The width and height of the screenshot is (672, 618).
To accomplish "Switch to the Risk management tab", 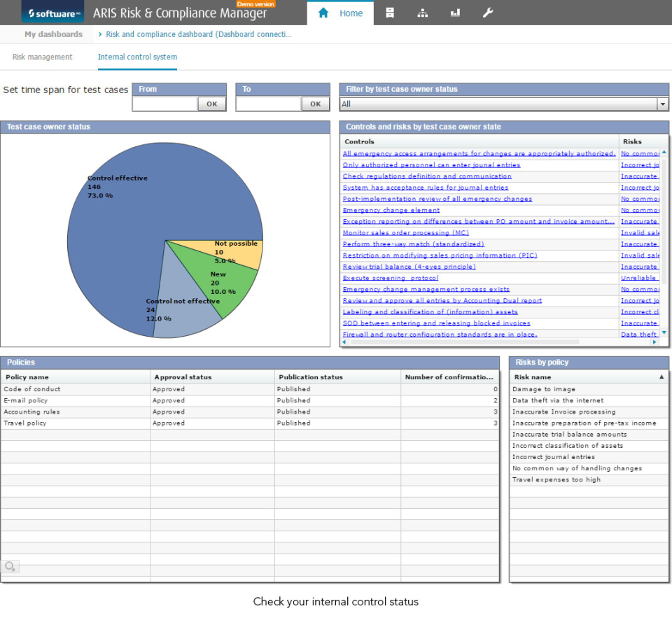I will click(x=43, y=57).
